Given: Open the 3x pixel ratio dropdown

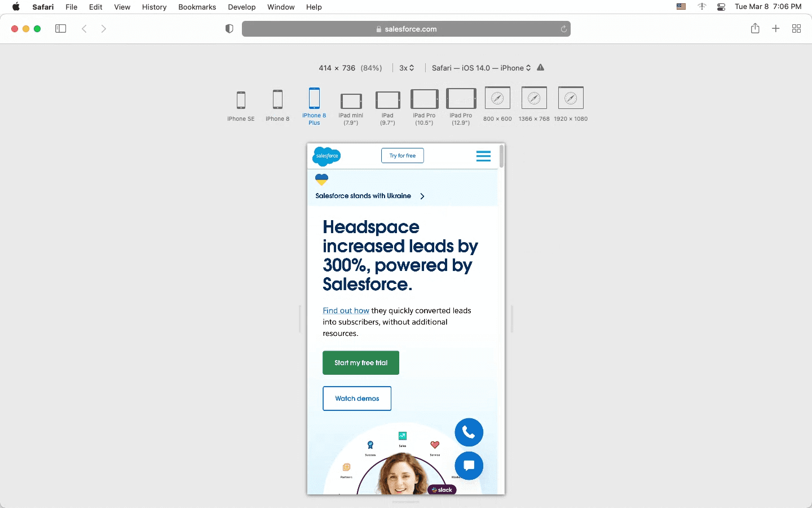Looking at the screenshot, I should [x=407, y=68].
